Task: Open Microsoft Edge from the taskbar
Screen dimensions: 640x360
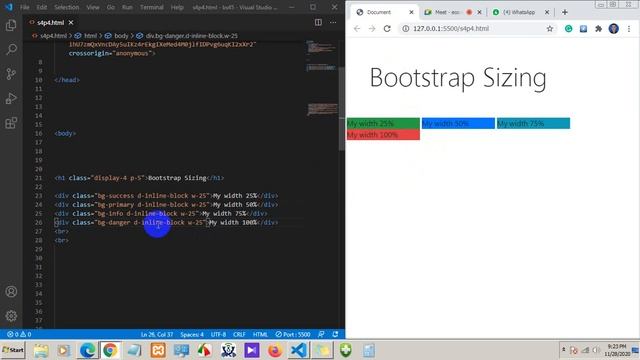Action: [x=87, y=350]
